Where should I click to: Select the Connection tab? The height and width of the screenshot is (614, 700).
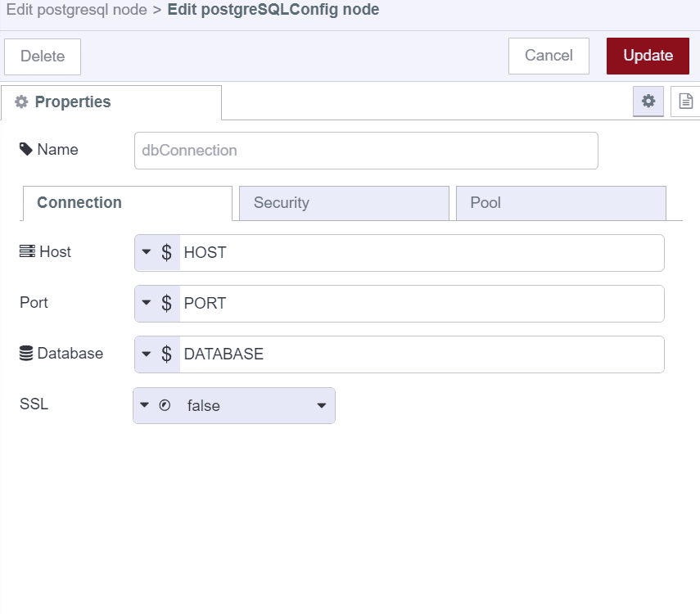79,202
